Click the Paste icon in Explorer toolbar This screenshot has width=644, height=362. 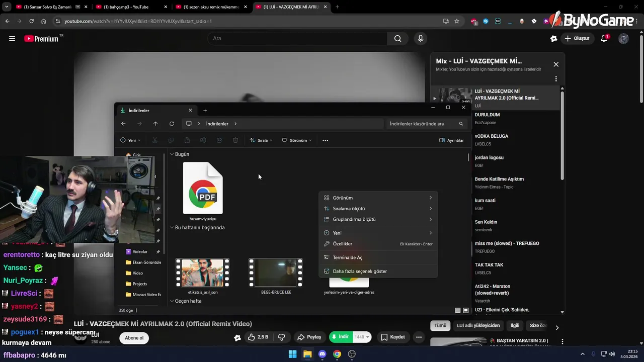click(187, 140)
